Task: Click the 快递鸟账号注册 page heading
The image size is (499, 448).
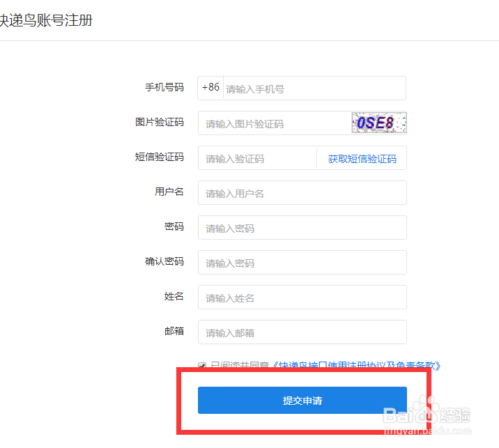Action: click(x=46, y=20)
